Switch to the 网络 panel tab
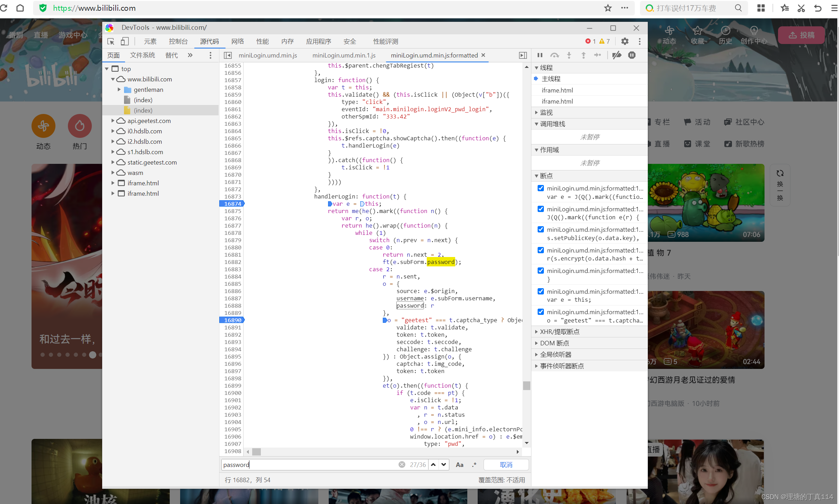Image resolution: width=839 pixels, height=504 pixels. 237,42
